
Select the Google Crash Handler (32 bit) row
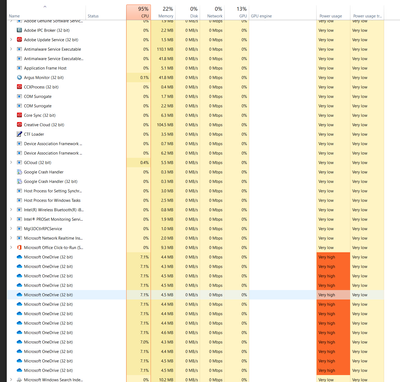pos(195,181)
